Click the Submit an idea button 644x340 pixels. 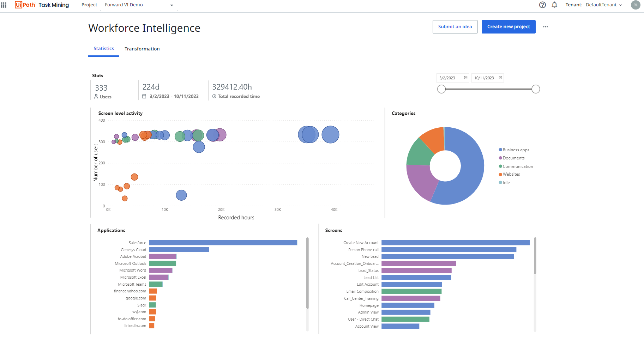[x=455, y=27]
